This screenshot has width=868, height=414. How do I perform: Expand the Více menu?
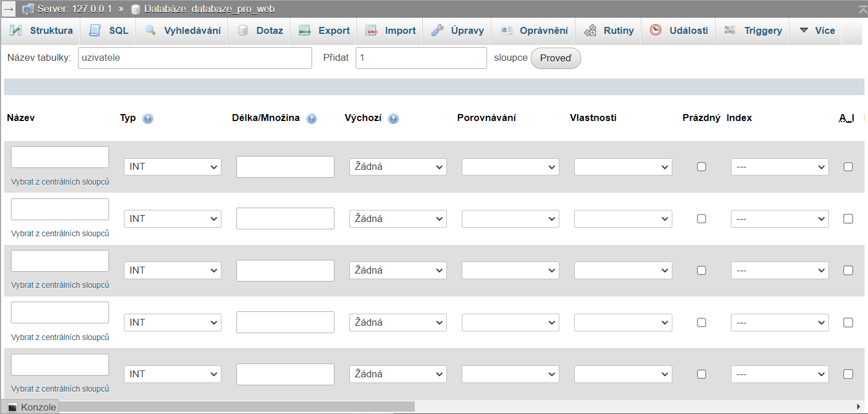[x=816, y=30]
